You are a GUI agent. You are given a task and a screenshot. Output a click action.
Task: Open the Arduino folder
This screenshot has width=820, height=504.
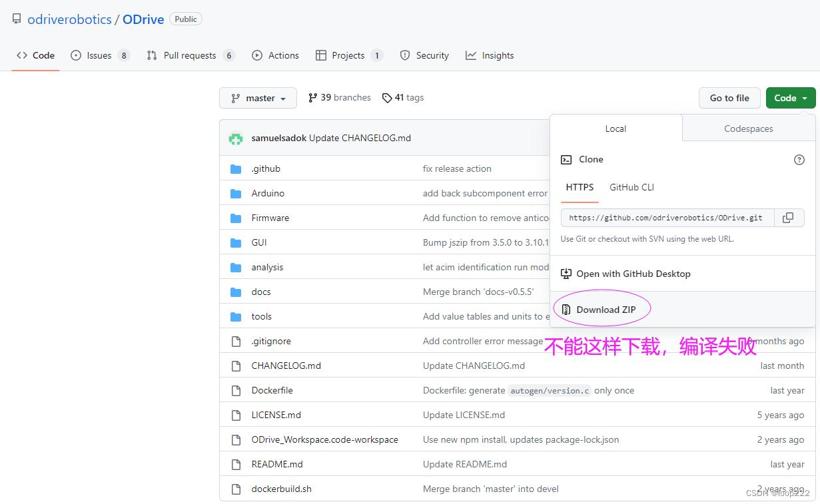coord(268,193)
